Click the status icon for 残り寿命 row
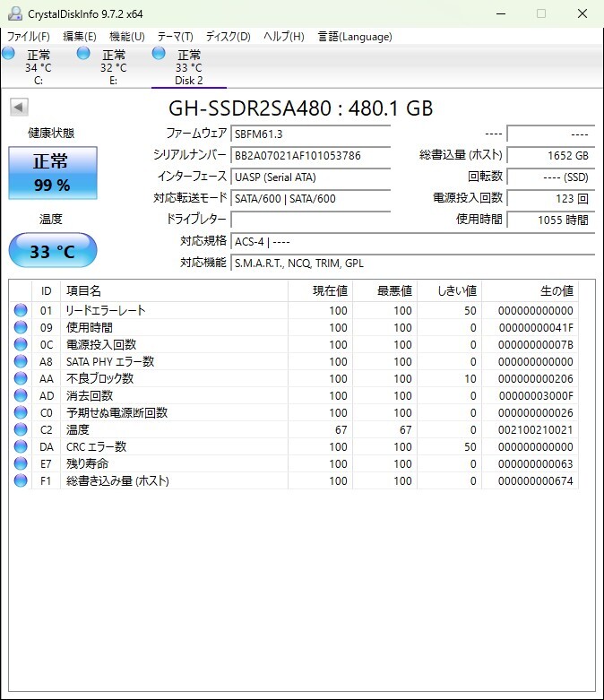Viewport: 604px width, 700px height. [x=21, y=463]
